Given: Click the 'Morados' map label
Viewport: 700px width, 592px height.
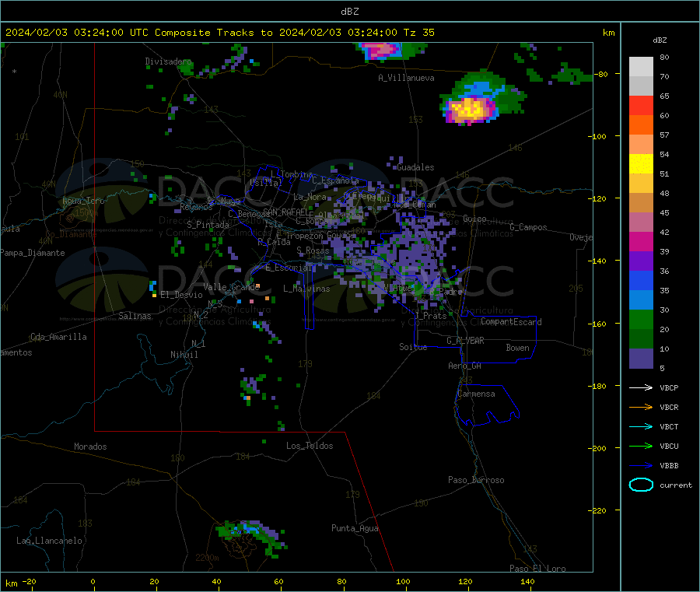Looking at the screenshot, I should 90,447.
